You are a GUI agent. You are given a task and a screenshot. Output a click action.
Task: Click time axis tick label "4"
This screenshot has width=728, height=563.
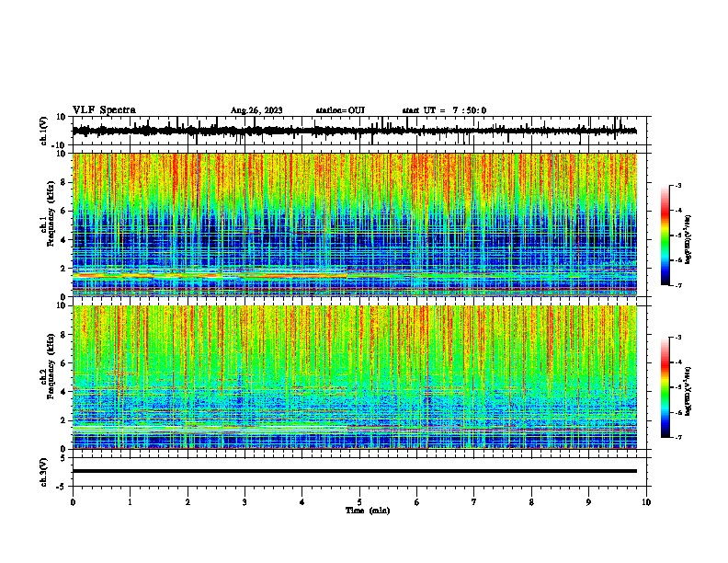302,502
